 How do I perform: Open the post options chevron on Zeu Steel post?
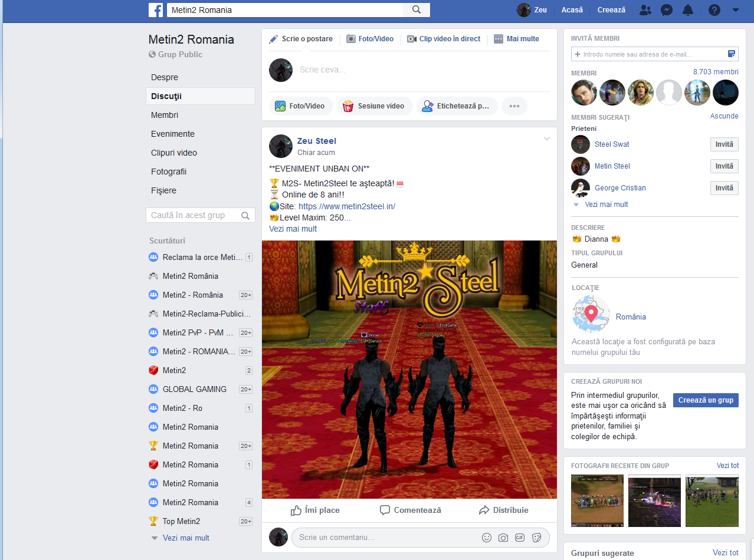click(x=547, y=139)
